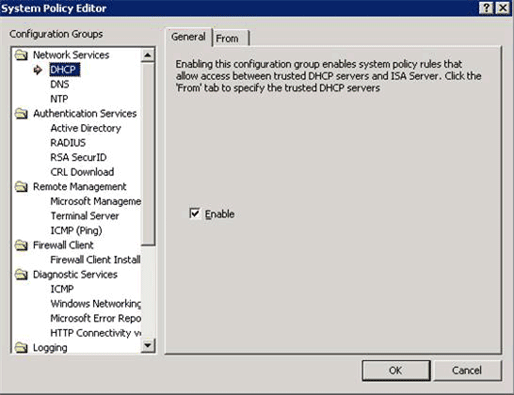
Task: Select the RADIUS configuration group
Action: point(68,143)
